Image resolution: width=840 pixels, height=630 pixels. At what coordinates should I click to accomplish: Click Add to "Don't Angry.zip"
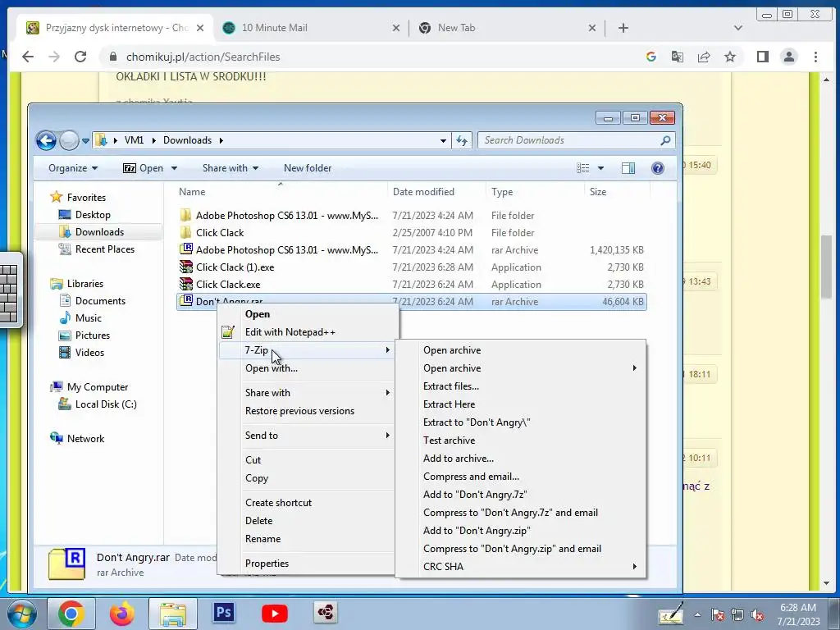477,531
